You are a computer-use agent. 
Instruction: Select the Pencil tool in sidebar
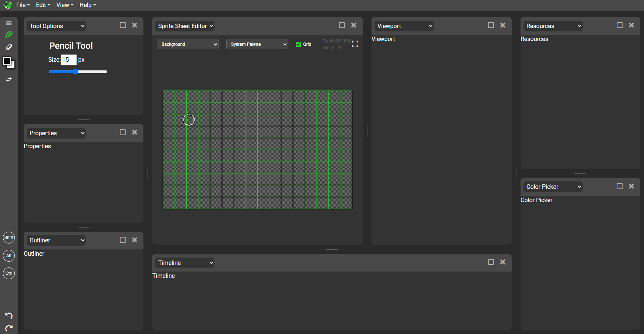(9, 34)
